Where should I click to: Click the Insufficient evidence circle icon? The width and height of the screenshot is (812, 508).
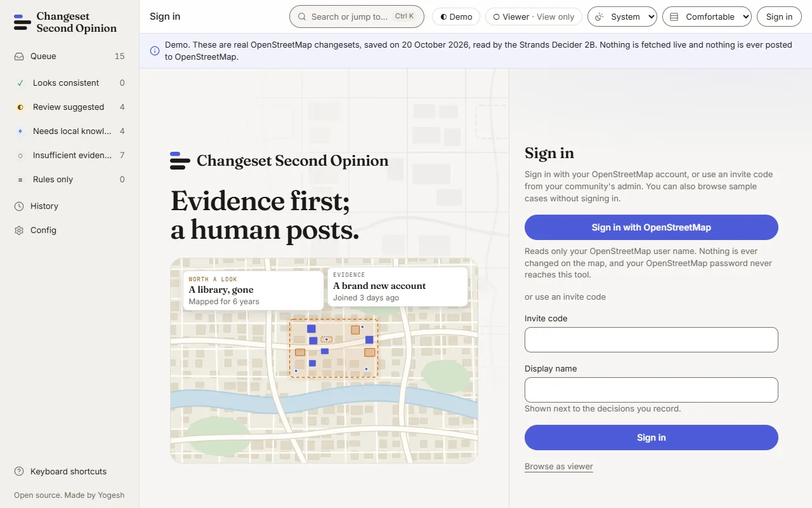click(x=20, y=156)
